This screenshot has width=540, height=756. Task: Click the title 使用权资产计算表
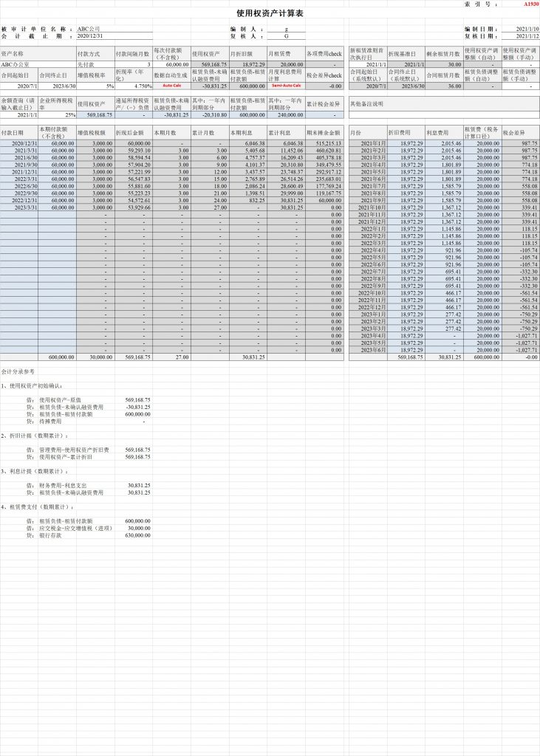270,14
